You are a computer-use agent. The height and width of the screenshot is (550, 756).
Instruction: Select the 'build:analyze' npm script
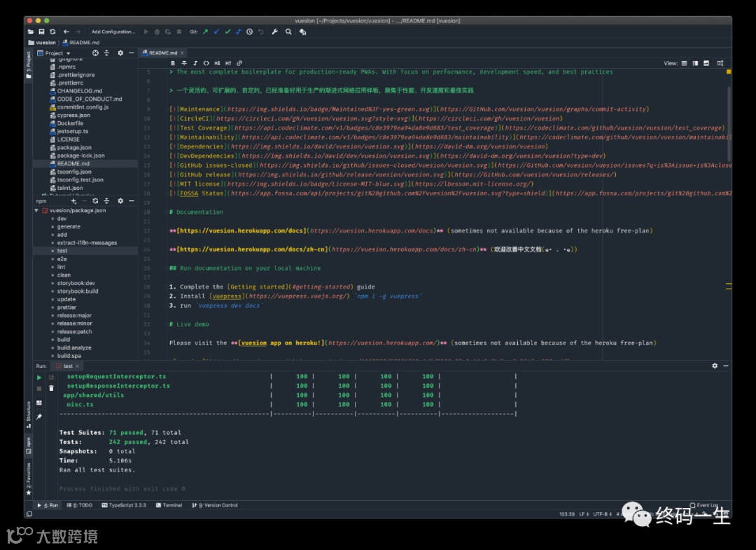coord(74,348)
